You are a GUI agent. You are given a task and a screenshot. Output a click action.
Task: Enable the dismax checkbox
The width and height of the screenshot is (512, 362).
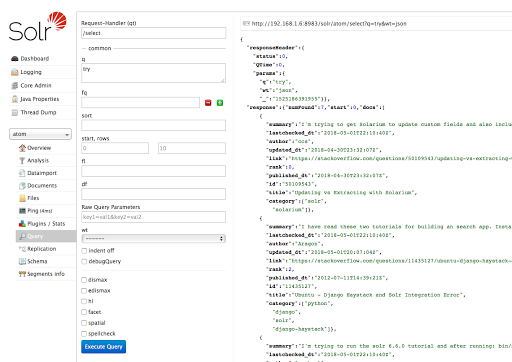[x=84, y=280]
